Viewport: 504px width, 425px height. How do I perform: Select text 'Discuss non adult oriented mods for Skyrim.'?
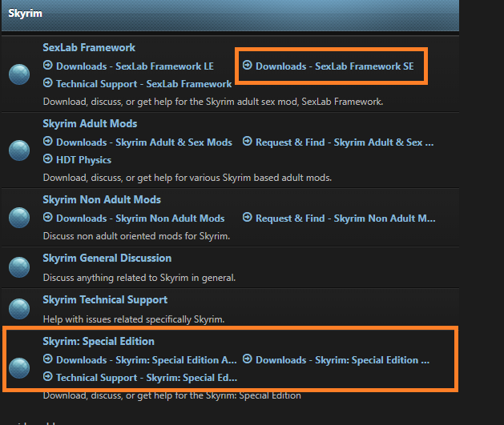(136, 236)
